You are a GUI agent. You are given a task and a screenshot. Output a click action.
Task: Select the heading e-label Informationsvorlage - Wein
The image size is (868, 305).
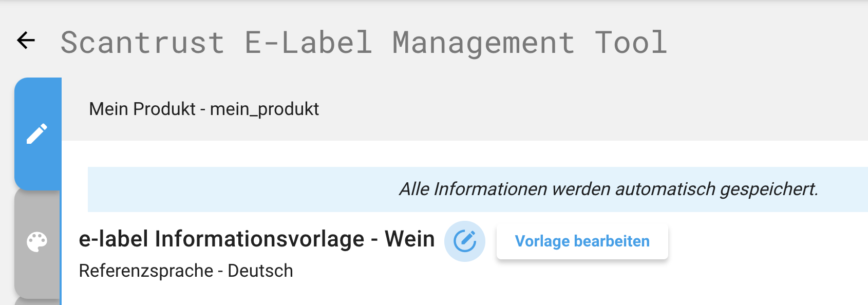257,238
